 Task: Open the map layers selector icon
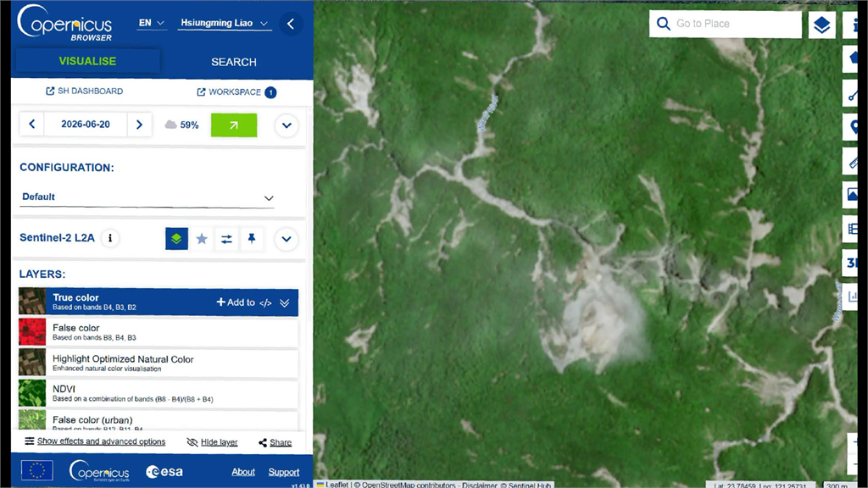click(821, 25)
